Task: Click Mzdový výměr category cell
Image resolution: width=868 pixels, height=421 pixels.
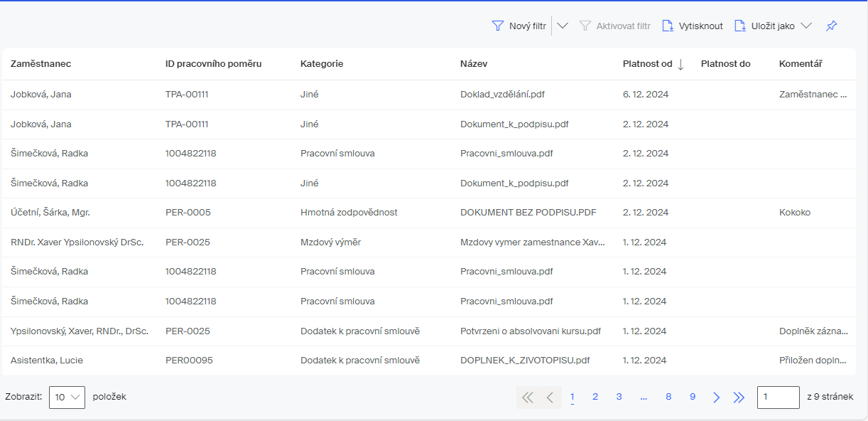Action: (330, 243)
